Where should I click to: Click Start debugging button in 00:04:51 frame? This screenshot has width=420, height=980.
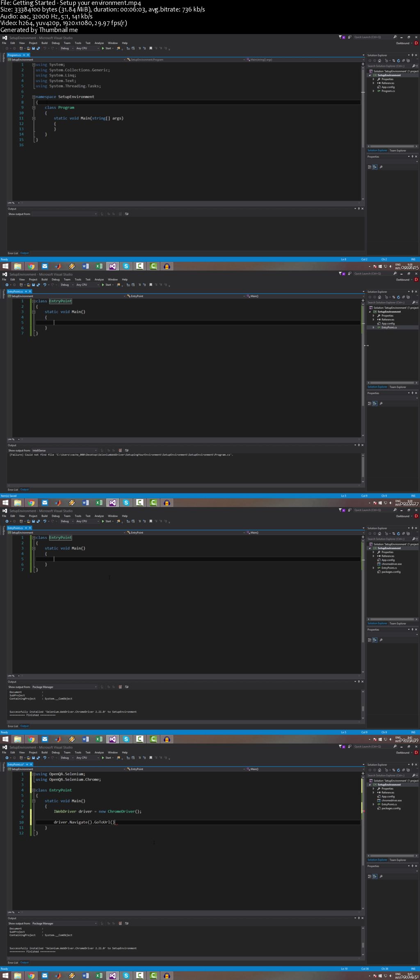tap(107, 758)
